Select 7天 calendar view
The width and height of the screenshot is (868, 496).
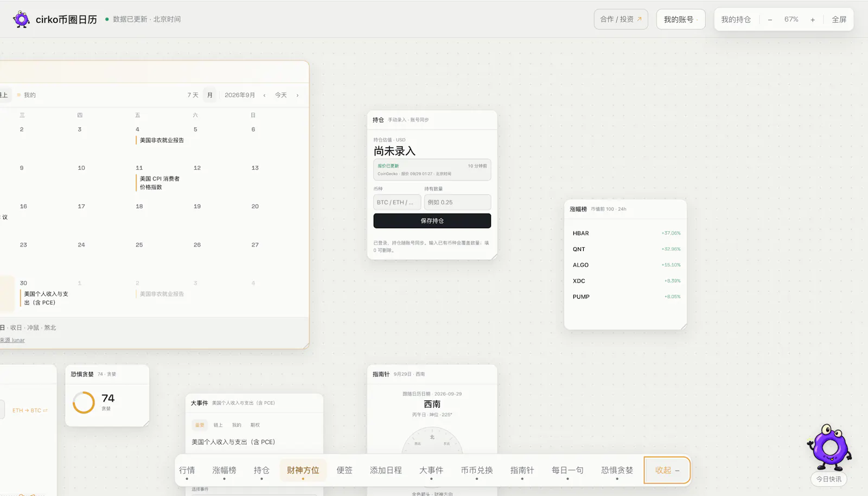tap(193, 95)
